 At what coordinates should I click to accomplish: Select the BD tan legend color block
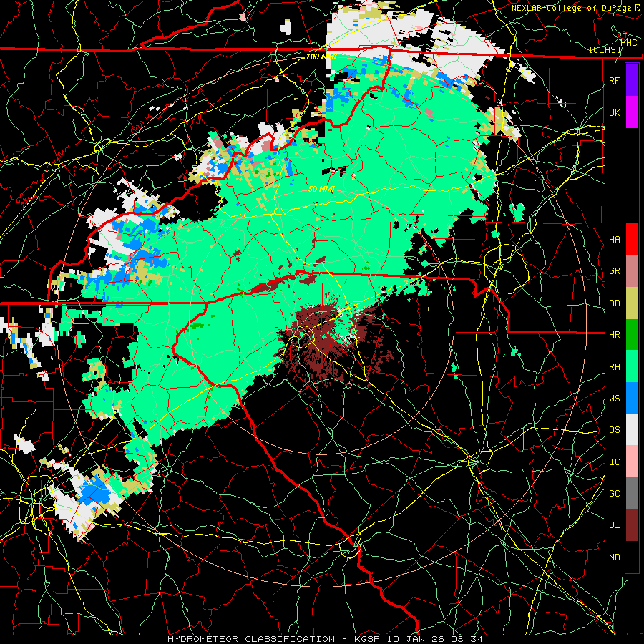(x=632, y=303)
